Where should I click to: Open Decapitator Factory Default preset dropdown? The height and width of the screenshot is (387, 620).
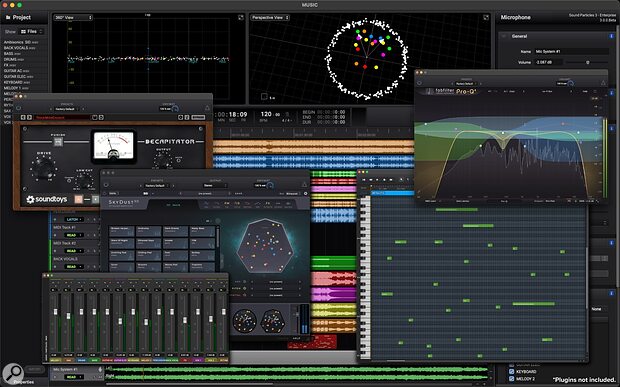tap(65, 109)
